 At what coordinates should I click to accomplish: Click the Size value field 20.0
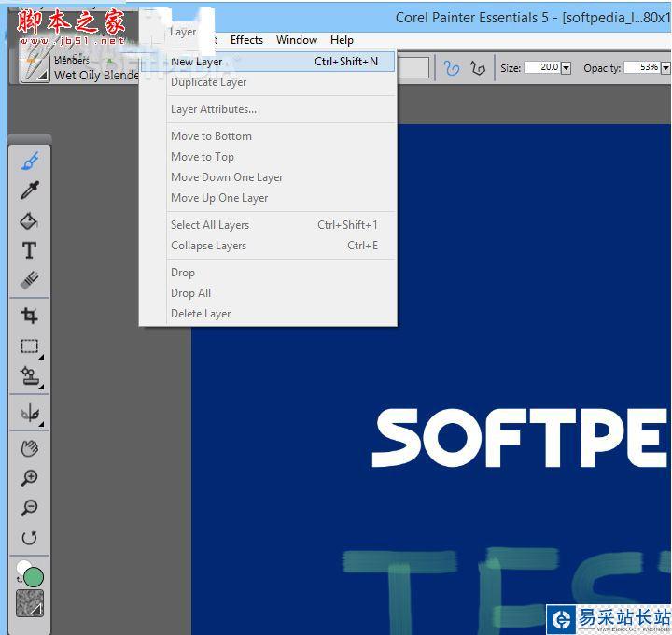543,67
